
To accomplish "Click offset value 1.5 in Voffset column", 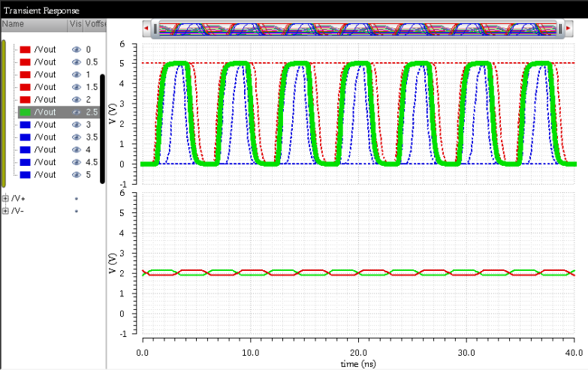I will click(92, 87).
